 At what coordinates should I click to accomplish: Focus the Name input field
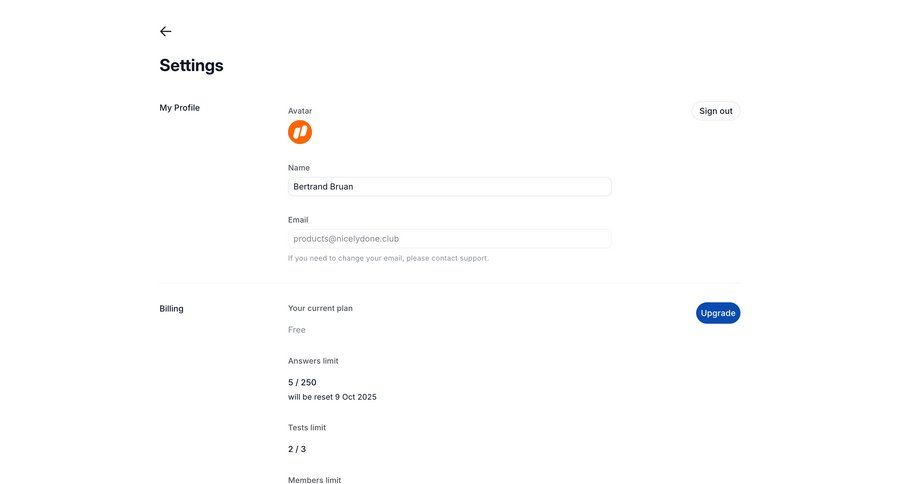coord(449,187)
